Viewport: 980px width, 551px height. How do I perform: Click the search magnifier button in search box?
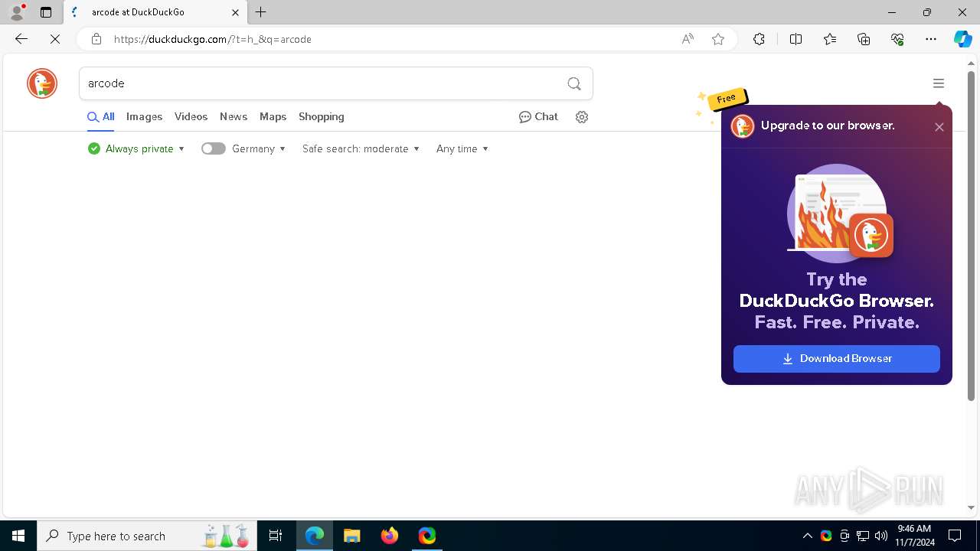click(574, 83)
